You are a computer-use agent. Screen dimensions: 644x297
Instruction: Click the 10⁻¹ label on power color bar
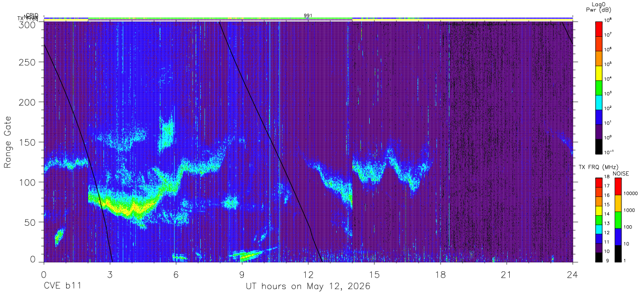608,152
